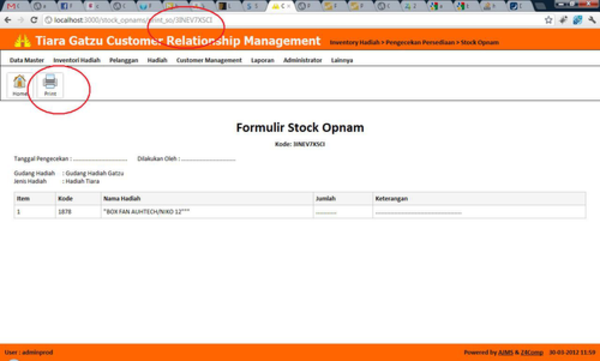Reload the page with refresh icon
Screen dimensions: 600x361
click(x=34, y=20)
